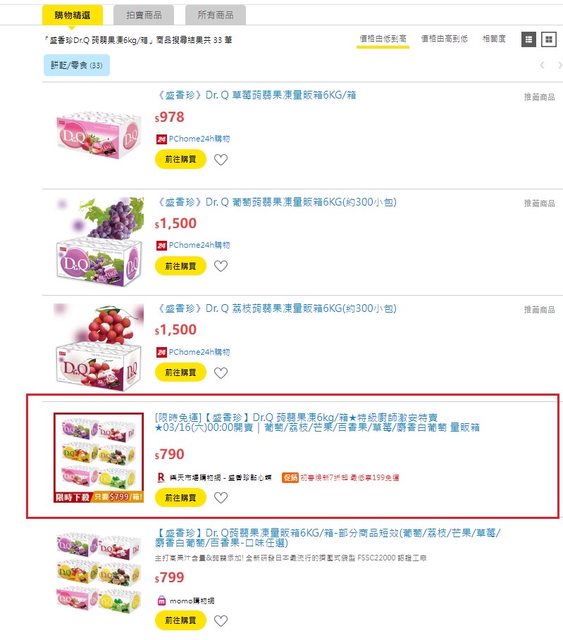563x640 pixels.
Task: Click the PChome24h logo under $978 item
Action: (161, 139)
